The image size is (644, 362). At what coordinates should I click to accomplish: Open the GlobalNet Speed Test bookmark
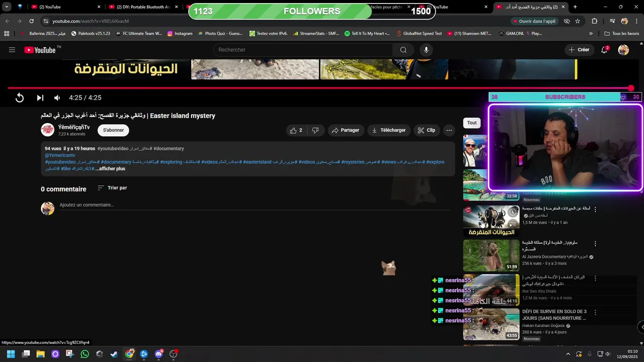coord(419,34)
